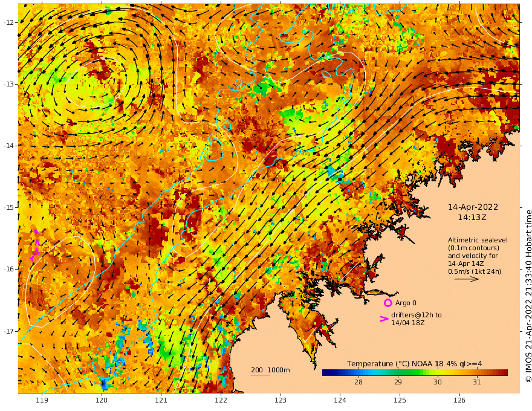532x411 pixels.
Task: Click the latitude -12 axis label
Action: coord(9,22)
